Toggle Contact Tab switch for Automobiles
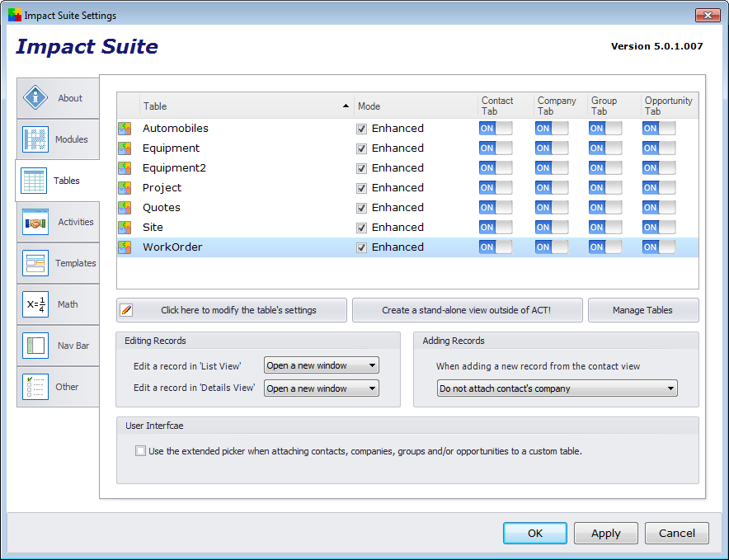This screenshot has width=729, height=560. point(496,128)
